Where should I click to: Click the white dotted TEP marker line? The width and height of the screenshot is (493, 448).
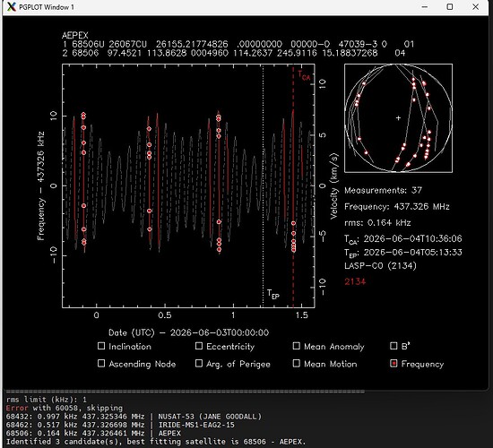pos(263,185)
